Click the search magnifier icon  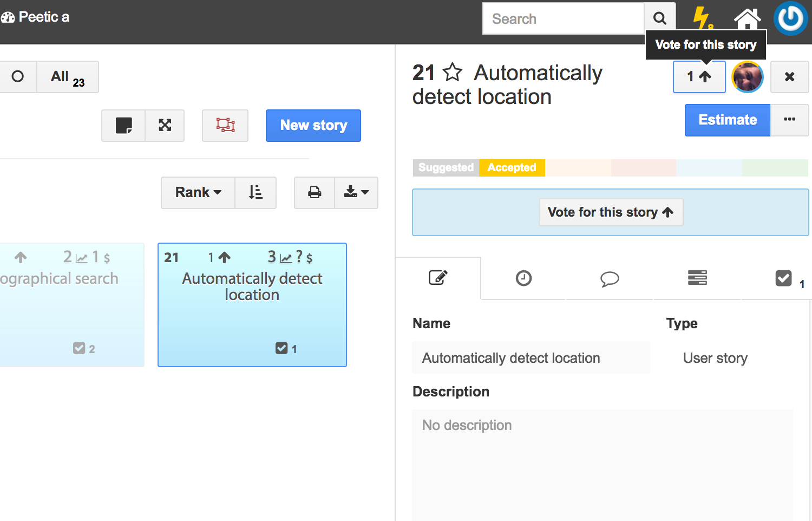[660, 18]
